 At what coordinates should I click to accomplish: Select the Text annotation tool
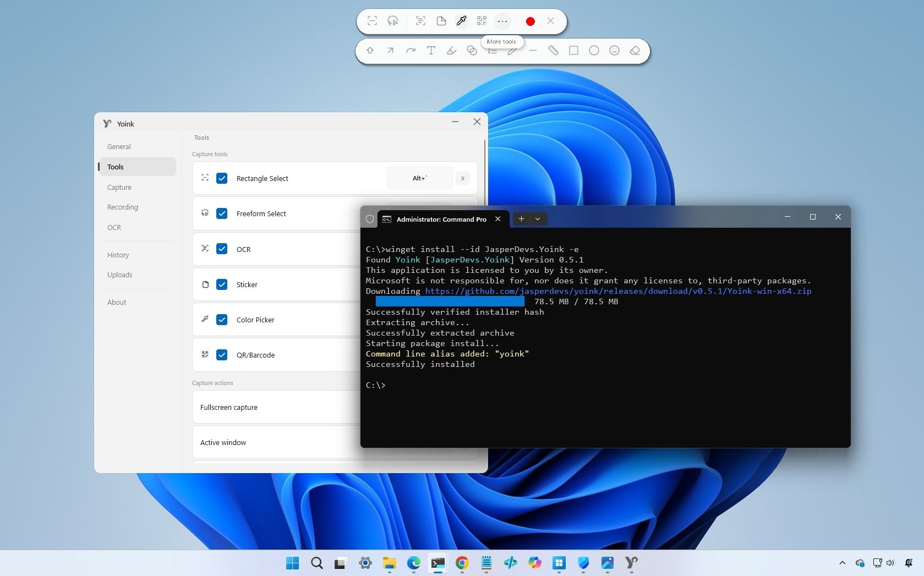431,51
